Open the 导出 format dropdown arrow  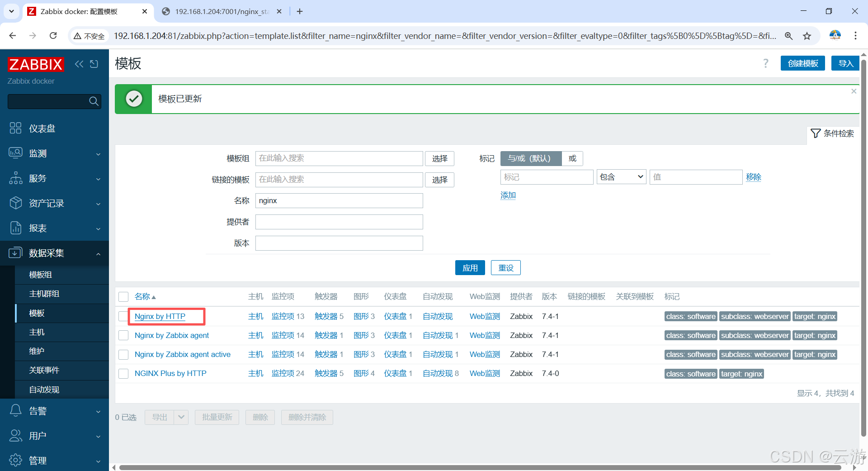click(181, 417)
